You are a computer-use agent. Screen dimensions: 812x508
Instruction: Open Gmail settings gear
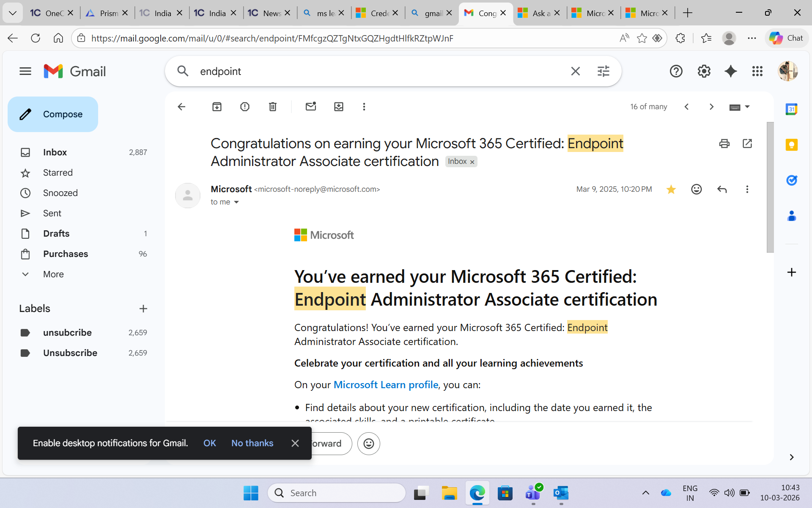(x=704, y=71)
